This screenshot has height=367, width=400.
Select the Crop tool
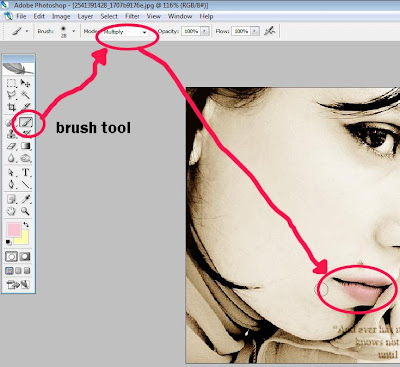[x=12, y=107]
